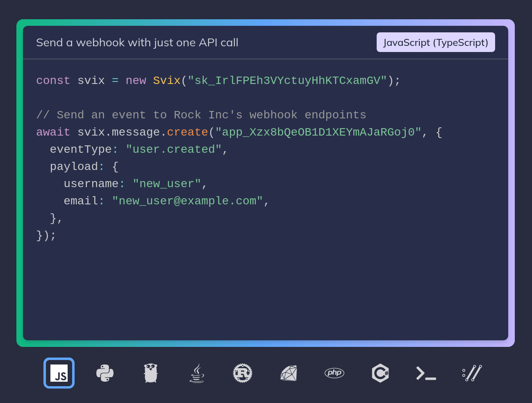The height and width of the screenshot is (403, 532).
Task: Choose the cURL slashes icon
Action: (472, 373)
